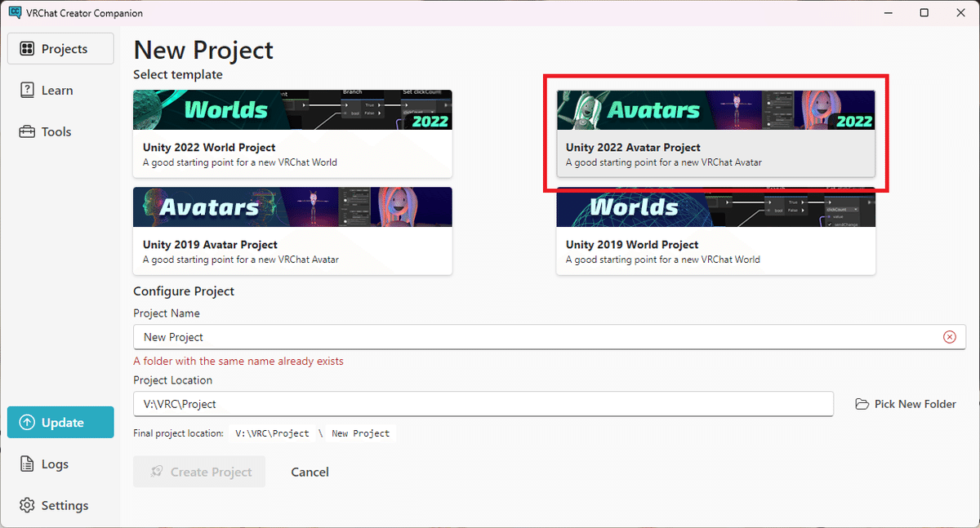Select Unity 2019 Avatar Project template
This screenshot has width=980, height=528.
pyautogui.click(x=292, y=231)
